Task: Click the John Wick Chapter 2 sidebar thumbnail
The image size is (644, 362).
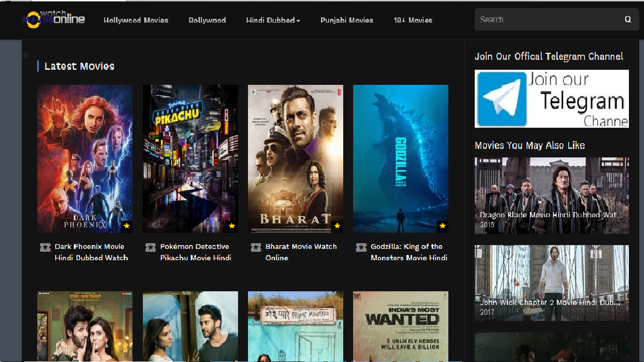Action: click(x=552, y=283)
